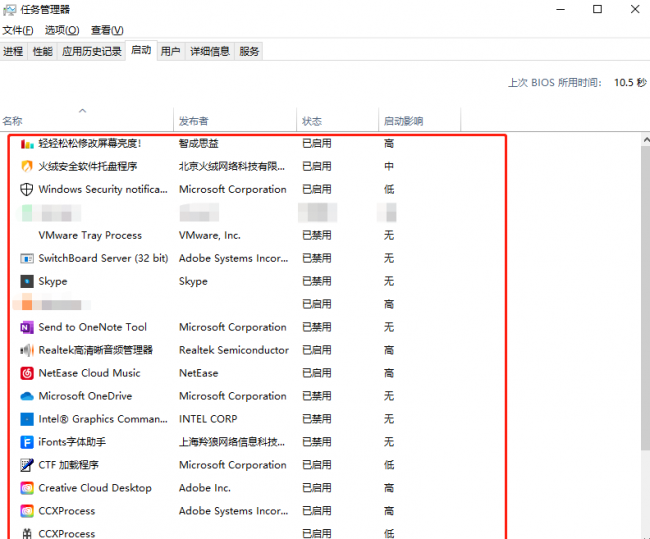Select Realtek高清晰音频管理器 entry
The width and height of the screenshot is (650, 539).
pyautogui.click(x=95, y=350)
